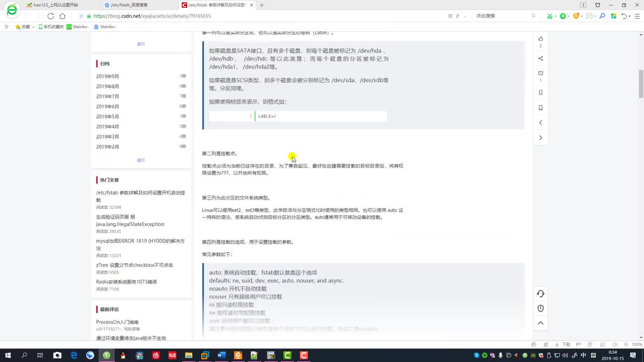Select the /etc/fstab 参数详解 tab
The height and width of the screenshot is (362, 644).
[x=217, y=5]
